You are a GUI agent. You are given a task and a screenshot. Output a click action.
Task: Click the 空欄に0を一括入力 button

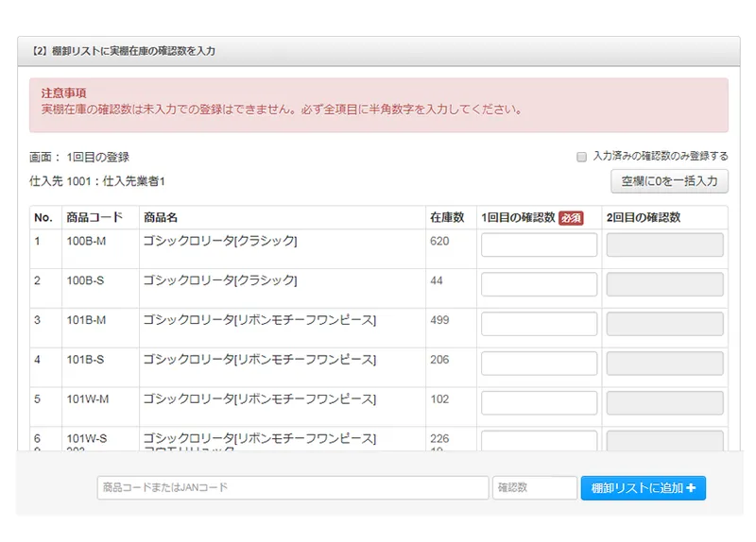pos(669,181)
